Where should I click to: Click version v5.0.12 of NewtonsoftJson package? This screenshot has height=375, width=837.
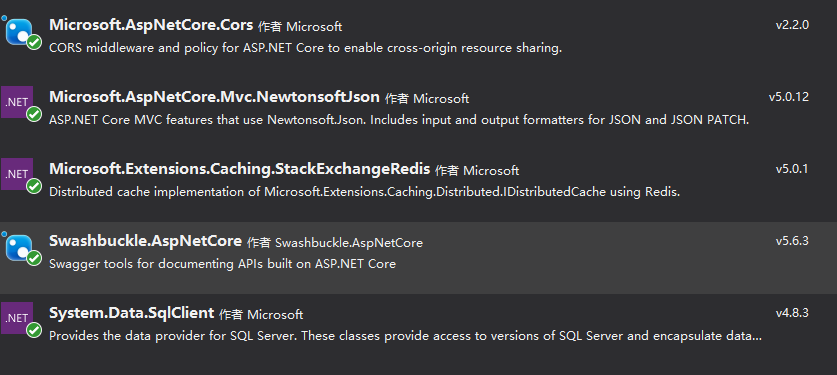(789, 97)
